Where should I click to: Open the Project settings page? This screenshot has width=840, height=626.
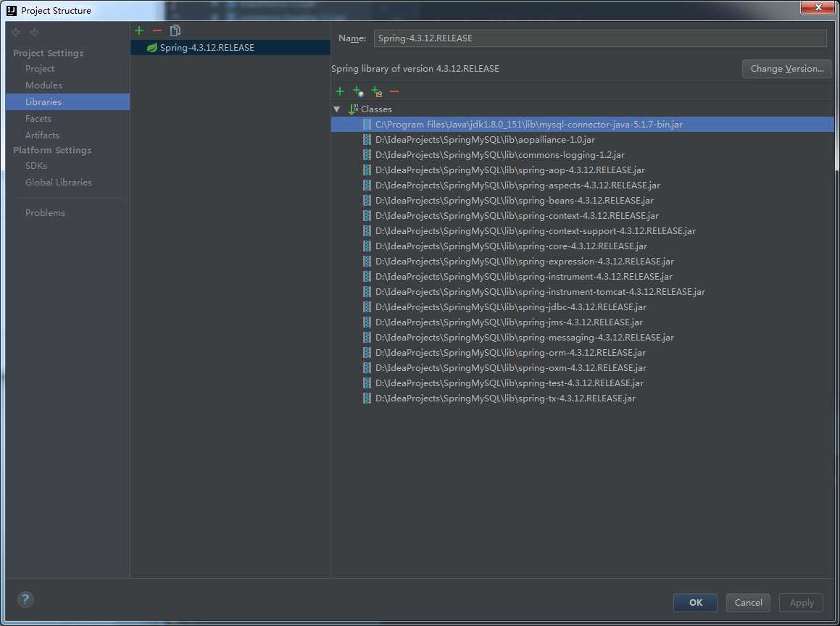[x=40, y=69]
